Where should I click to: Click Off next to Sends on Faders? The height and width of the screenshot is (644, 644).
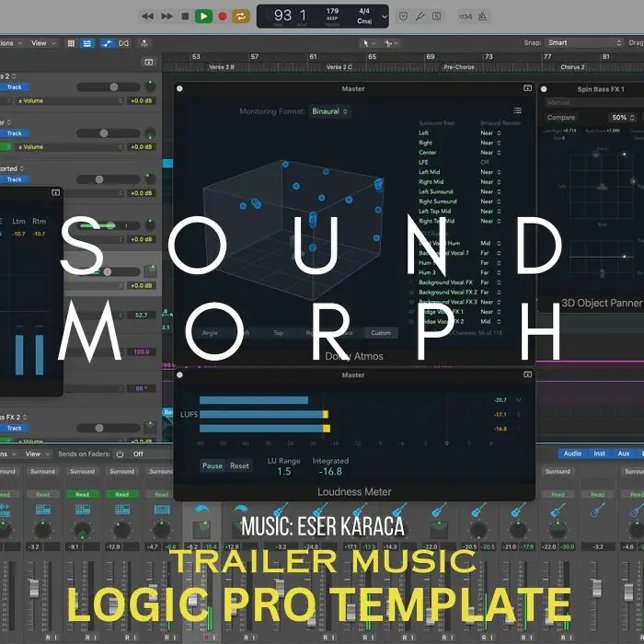pos(138,454)
